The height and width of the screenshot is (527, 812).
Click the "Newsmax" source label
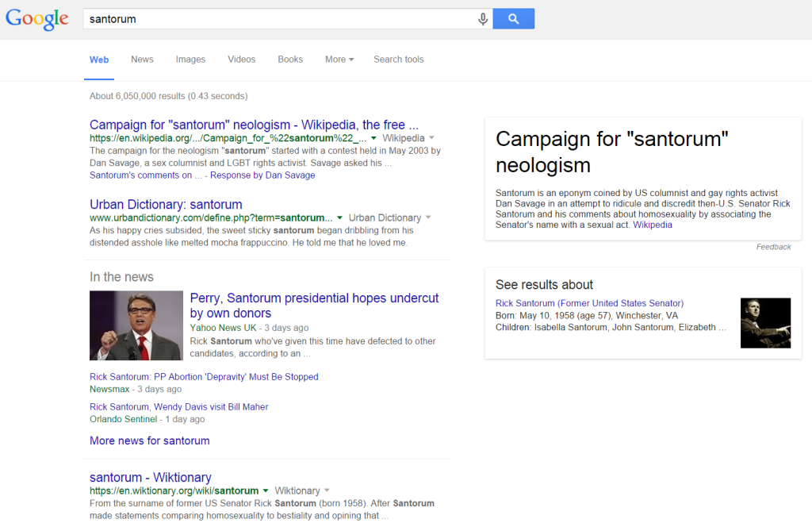[x=109, y=389]
